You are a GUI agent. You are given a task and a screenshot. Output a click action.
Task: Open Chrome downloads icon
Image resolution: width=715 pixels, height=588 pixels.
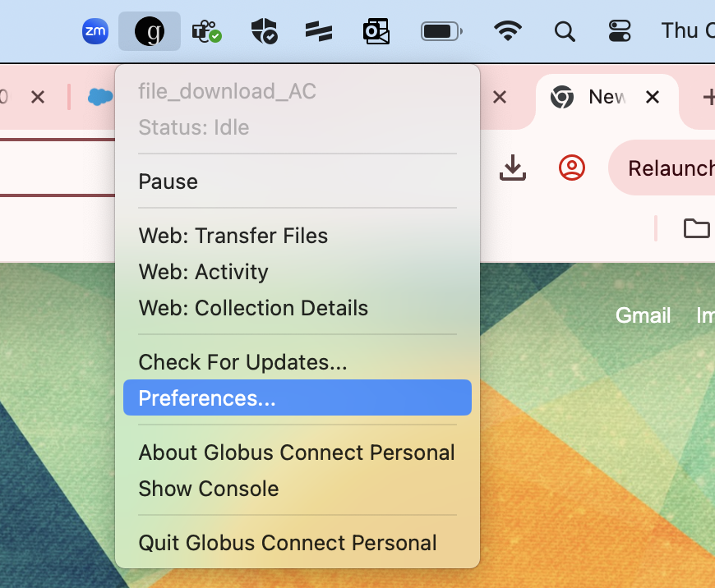coord(513,168)
